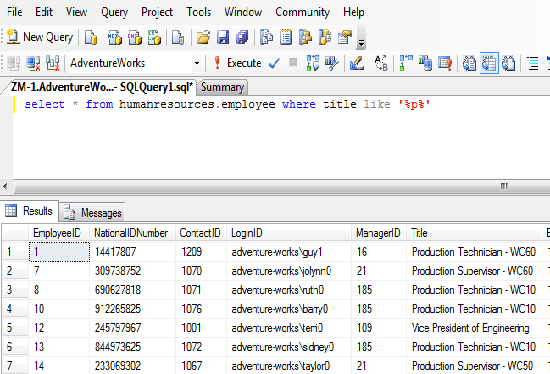Select the SQLQuery1.sql document tab

(x=102, y=87)
